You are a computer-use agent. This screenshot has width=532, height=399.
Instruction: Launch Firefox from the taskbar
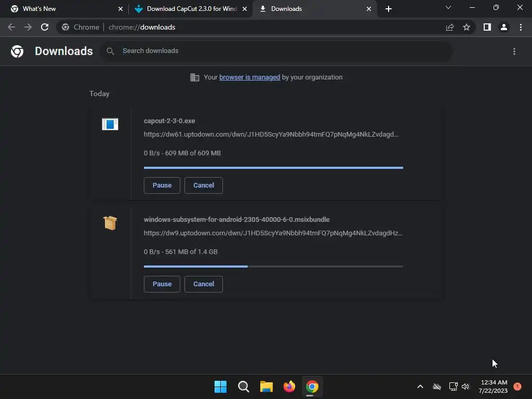pos(289,387)
